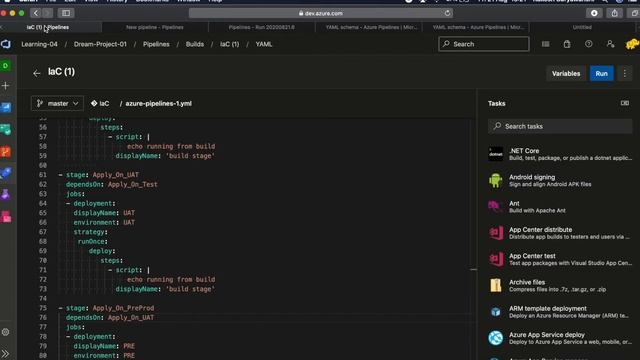Open the Builds breadcrumb
The height and width of the screenshot is (360, 640).
tap(195, 44)
